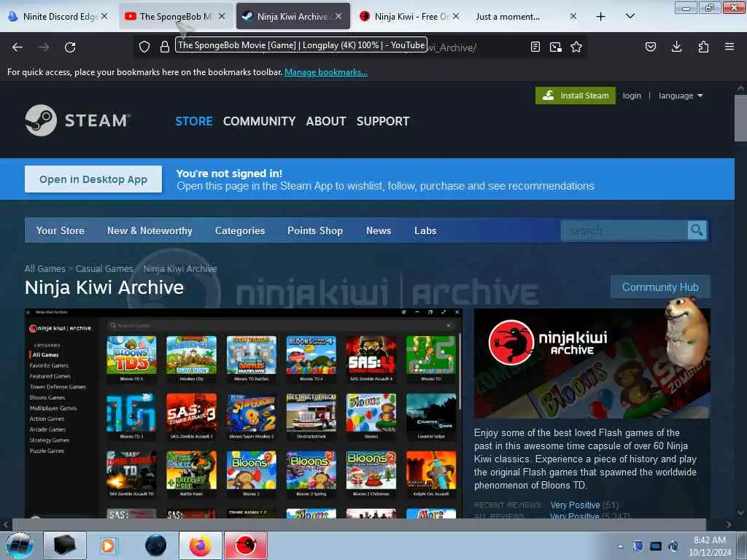Click Very Positive recent reviews link
The image size is (747, 560).
tap(575, 505)
